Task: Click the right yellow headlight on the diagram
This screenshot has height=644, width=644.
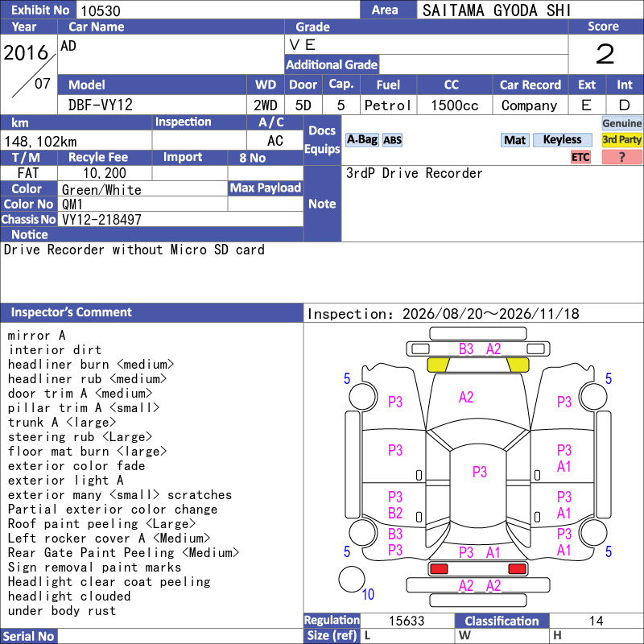Action: [x=518, y=365]
